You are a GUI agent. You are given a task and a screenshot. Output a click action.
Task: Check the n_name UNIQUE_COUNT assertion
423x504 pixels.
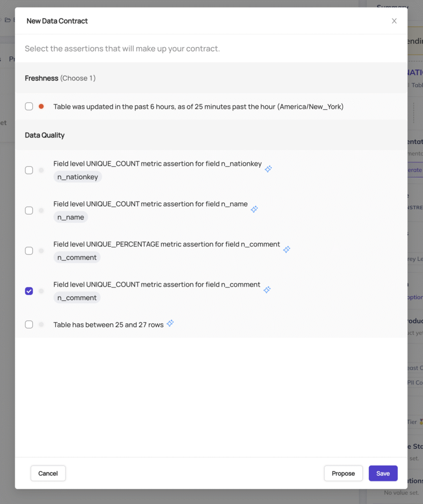click(29, 210)
